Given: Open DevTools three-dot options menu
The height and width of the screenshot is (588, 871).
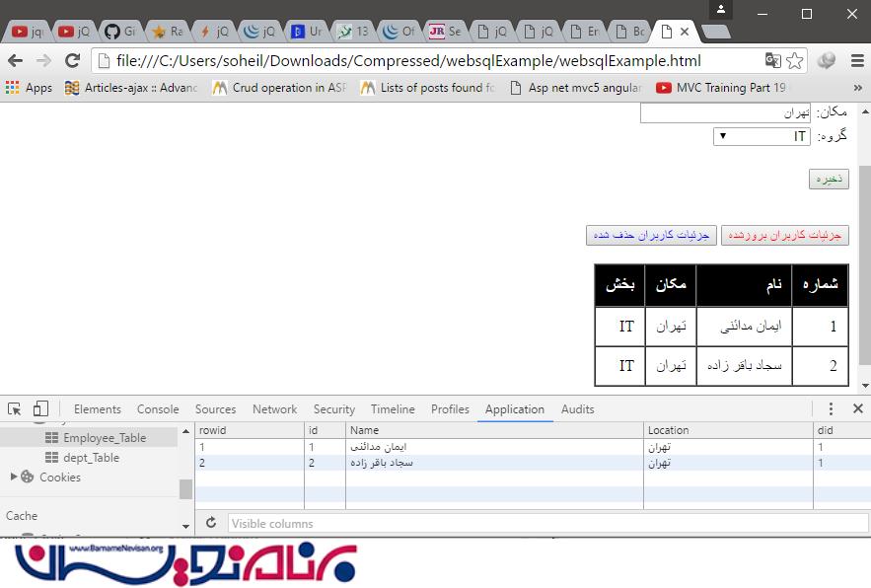Looking at the screenshot, I should 831,409.
